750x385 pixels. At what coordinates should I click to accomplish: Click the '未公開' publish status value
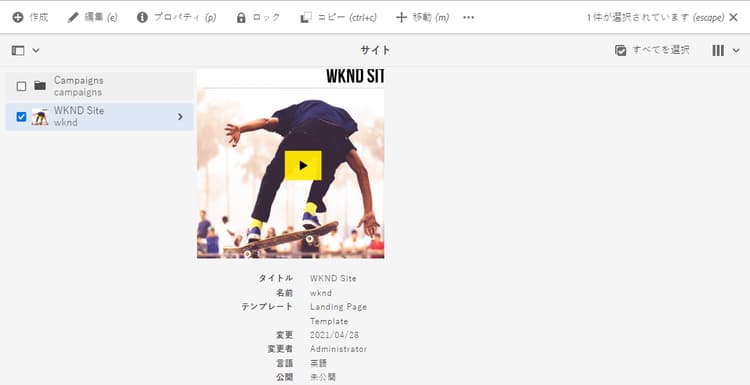323,377
